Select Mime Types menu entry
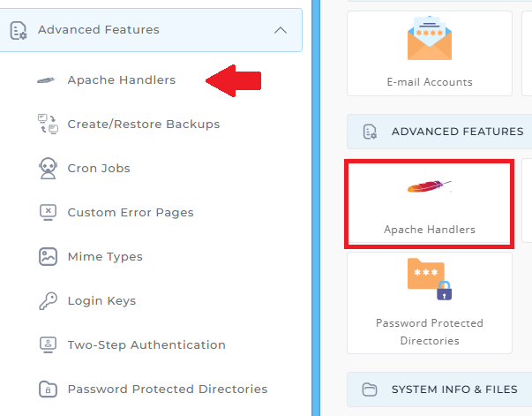 point(105,256)
